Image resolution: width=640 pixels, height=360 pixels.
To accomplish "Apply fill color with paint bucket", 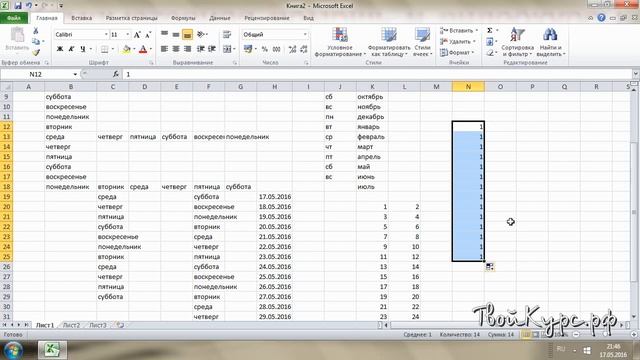I will pos(127,49).
